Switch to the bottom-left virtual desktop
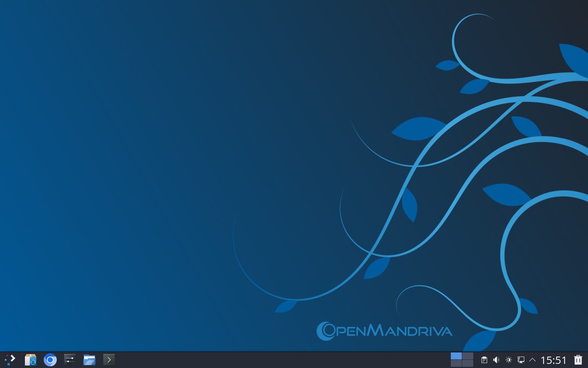Image resolution: width=588 pixels, height=368 pixels. pos(456,363)
